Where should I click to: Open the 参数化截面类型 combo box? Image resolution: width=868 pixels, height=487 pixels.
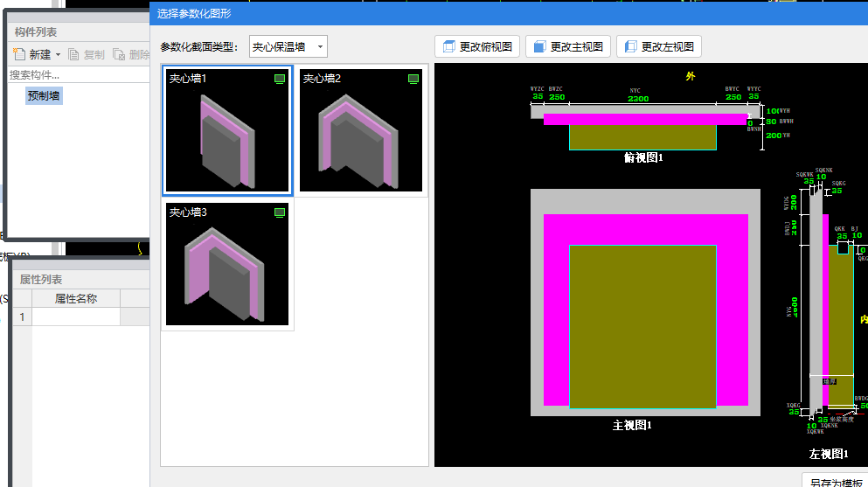288,47
